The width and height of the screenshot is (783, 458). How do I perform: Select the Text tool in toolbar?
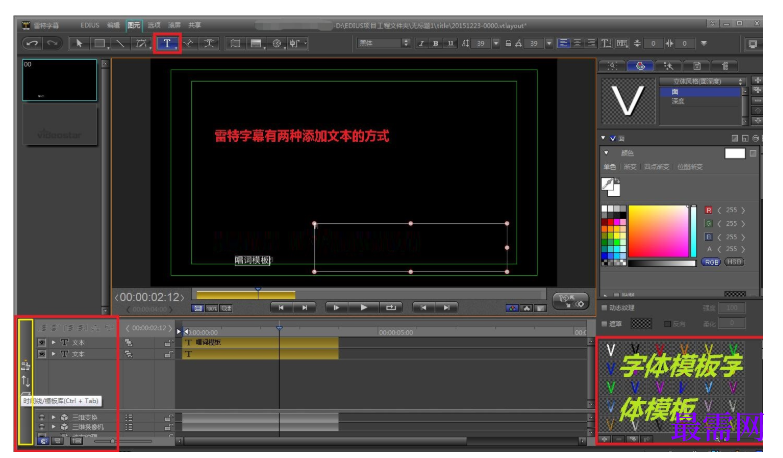point(167,43)
